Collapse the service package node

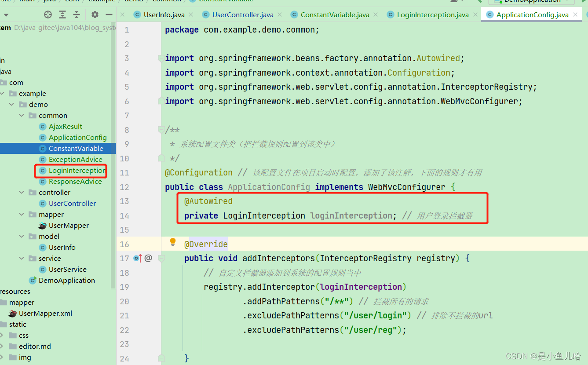tap(22, 258)
